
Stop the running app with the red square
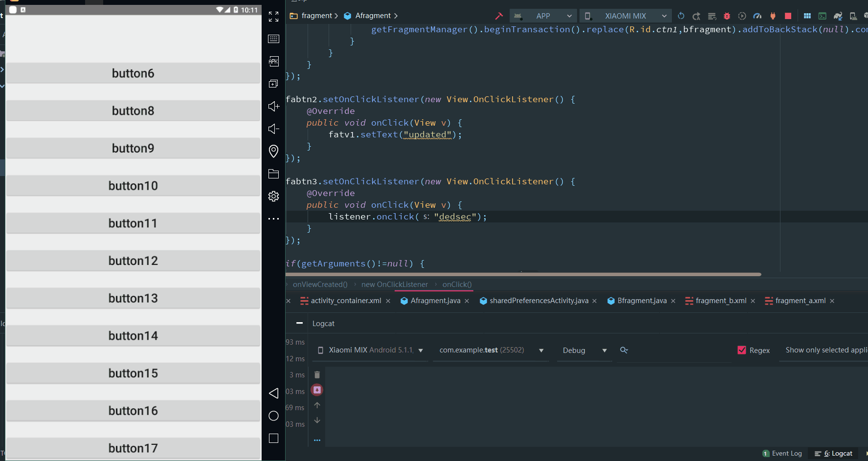[788, 16]
